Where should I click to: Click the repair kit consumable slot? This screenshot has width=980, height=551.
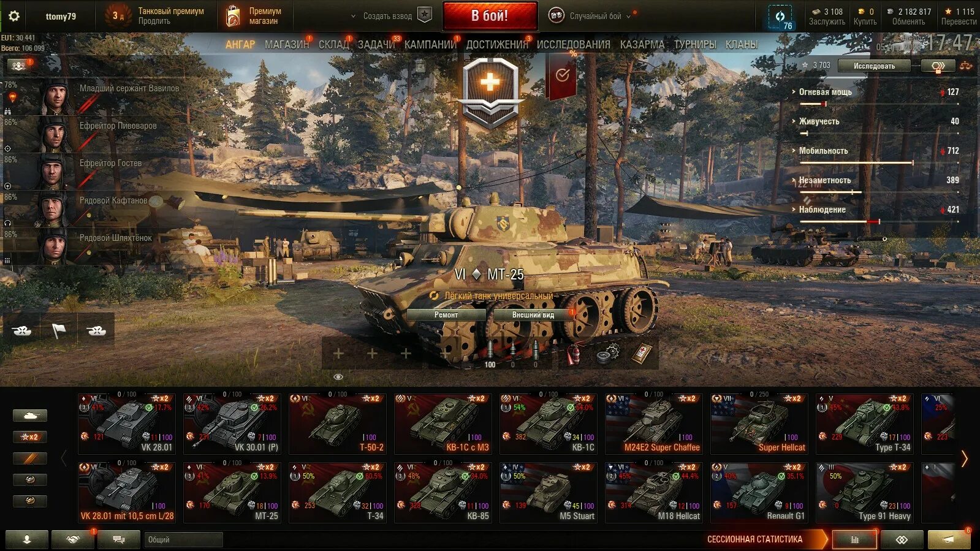607,354
